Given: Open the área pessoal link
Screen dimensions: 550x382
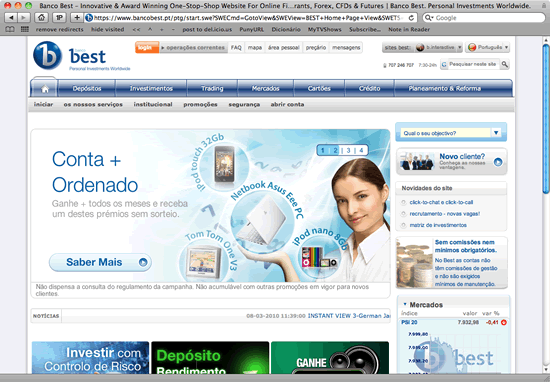Looking at the screenshot, I should click(x=284, y=48).
